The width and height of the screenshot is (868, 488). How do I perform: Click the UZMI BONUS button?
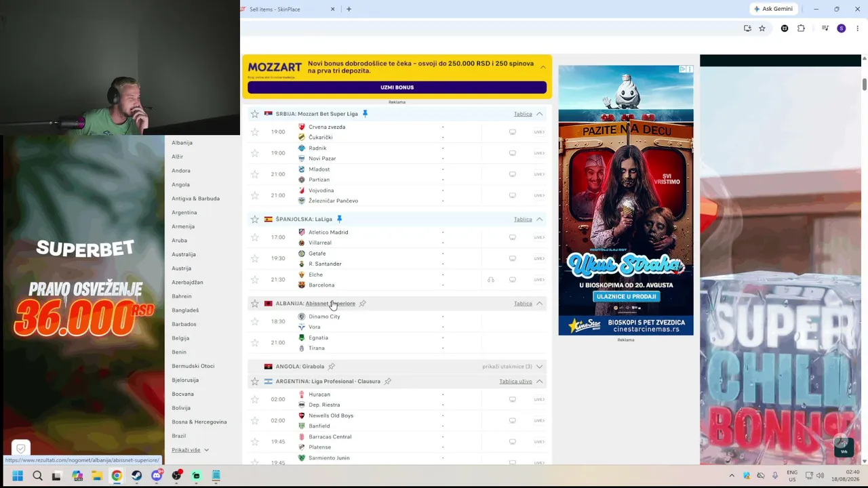pyautogui.click(x=397, y=87)
